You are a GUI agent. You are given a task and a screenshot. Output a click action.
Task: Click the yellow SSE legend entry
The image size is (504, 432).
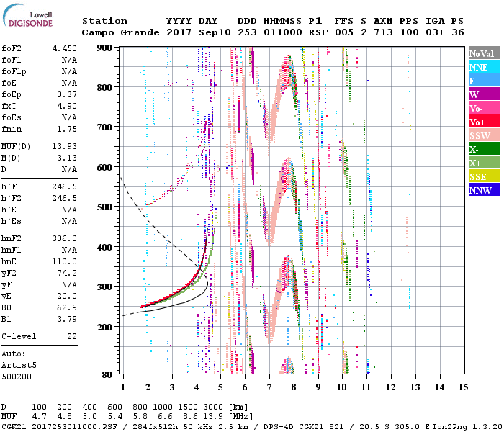click(483, 176)
